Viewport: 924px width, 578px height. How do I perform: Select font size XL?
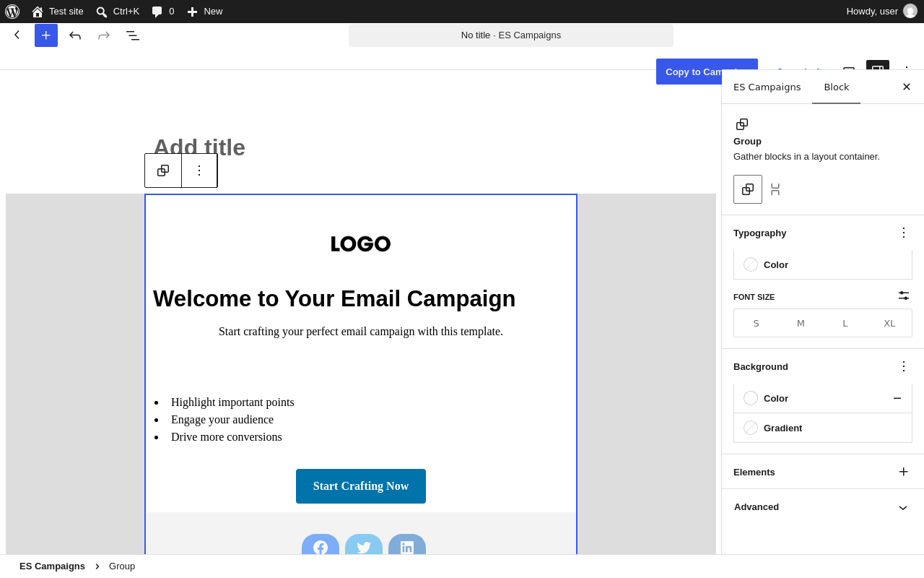click(x=889, y=323)
